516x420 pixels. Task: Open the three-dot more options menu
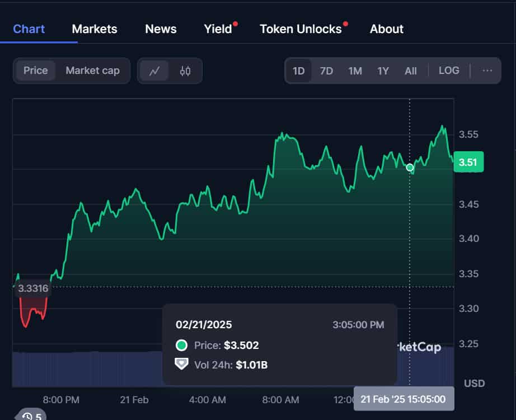tap(487, 71)
